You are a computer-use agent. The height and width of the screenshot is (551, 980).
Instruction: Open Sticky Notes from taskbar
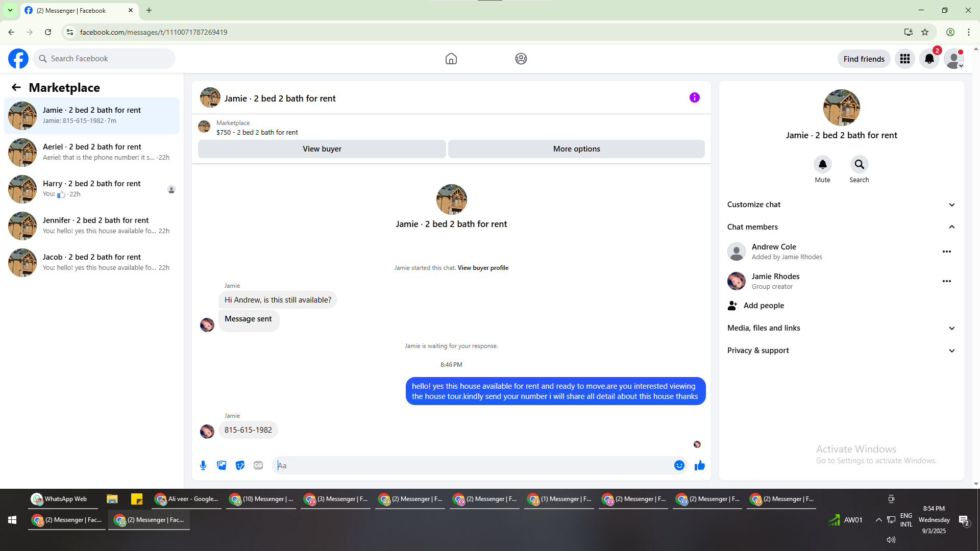click(137, 499)
